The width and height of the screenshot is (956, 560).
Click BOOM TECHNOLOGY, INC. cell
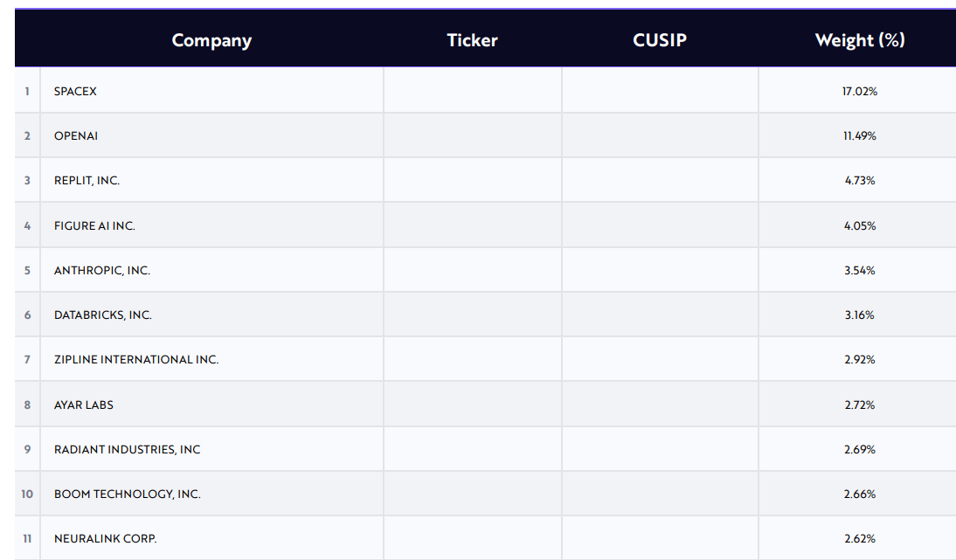pyautogui.click(x=127, y=494)
